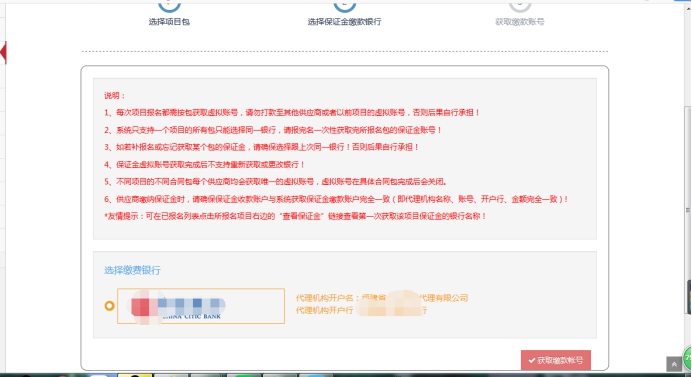This screenshot has height=377, width=692.
Task: Open the green floating circle widget
Action: 688,358
